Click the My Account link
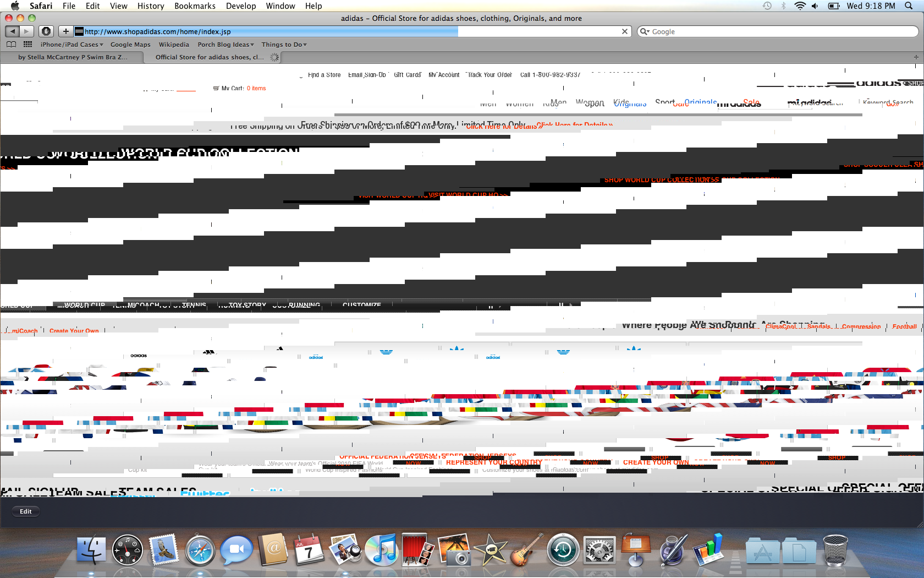 coord(444,75)
